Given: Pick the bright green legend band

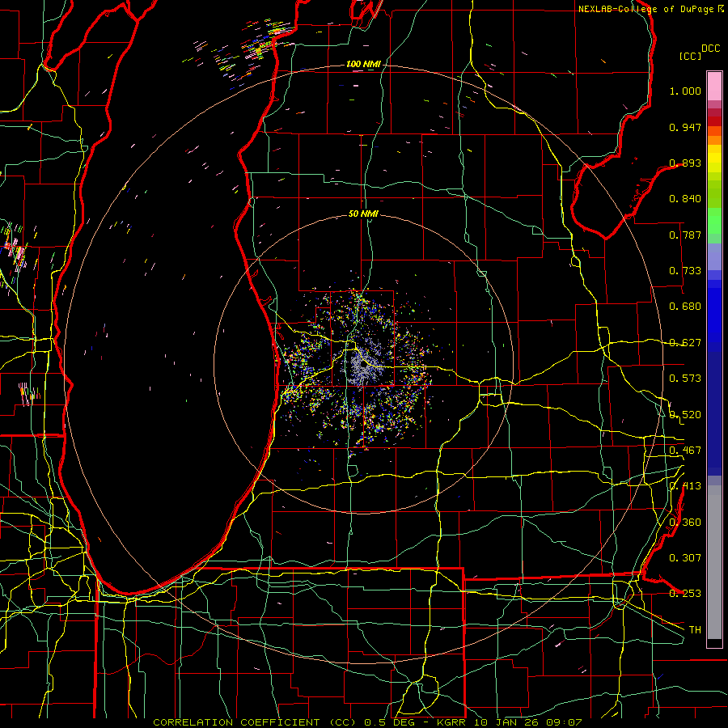Looking at the screenshot, I should (x=714, y=221).
